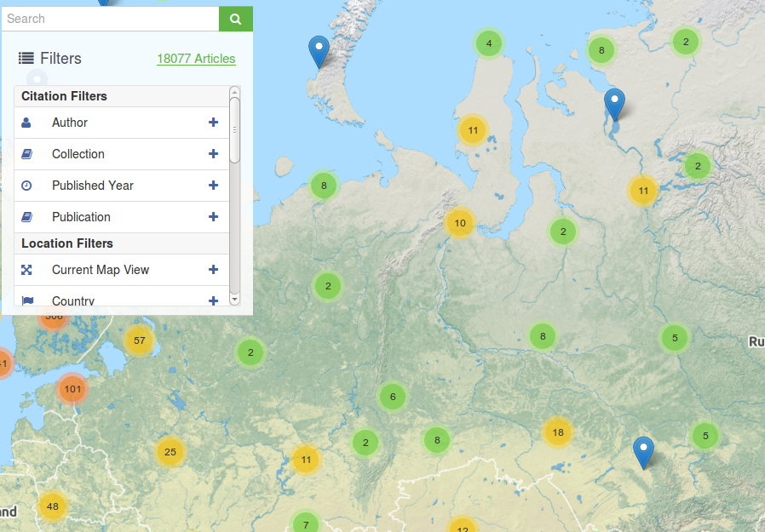Click the Published Year clock icon

point(26,186)
